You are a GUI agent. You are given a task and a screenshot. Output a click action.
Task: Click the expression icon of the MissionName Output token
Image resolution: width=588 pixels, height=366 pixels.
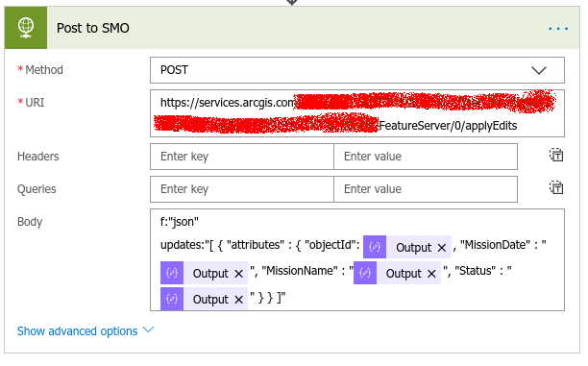click(x=365, y=273)
